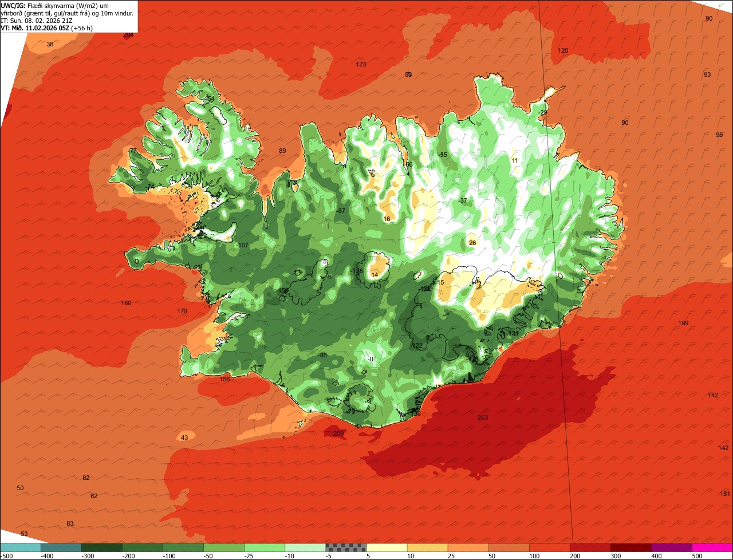This screenshot has width=733, height=560.
Task: Click the '199' value east of Iceland
Action: [683, 323]
